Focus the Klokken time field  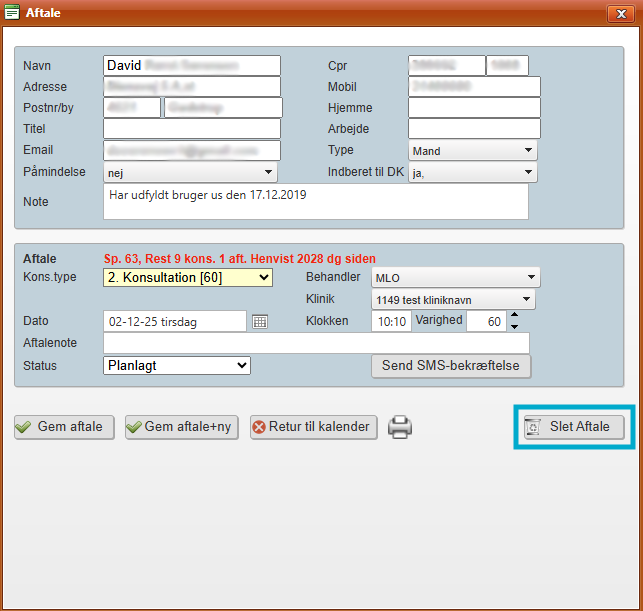[x=390, y=322]
